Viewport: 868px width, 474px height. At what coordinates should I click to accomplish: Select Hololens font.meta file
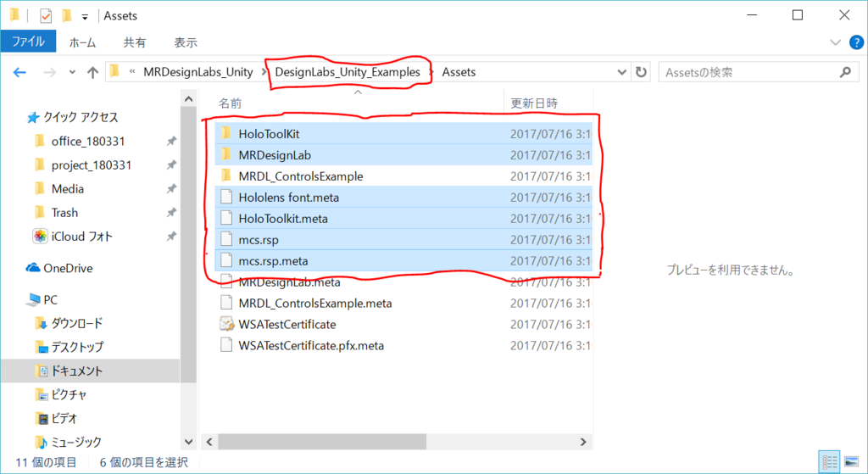403,197
